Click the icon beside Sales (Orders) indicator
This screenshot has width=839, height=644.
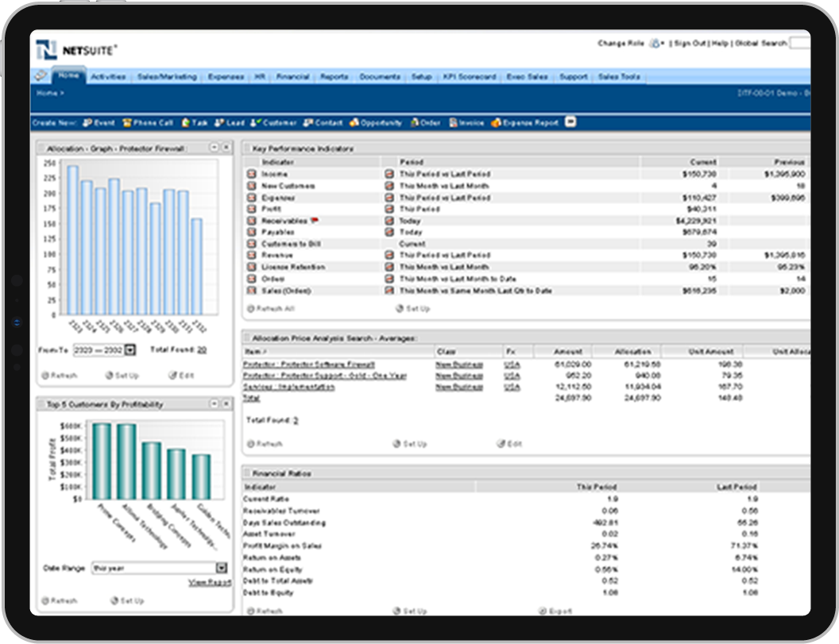(252, 291)
